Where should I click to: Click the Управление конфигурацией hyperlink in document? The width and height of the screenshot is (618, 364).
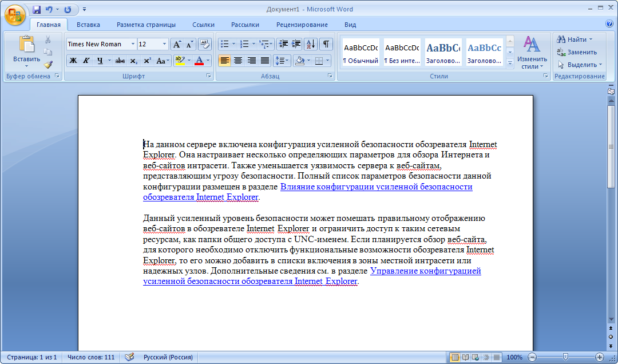point(426,271)
